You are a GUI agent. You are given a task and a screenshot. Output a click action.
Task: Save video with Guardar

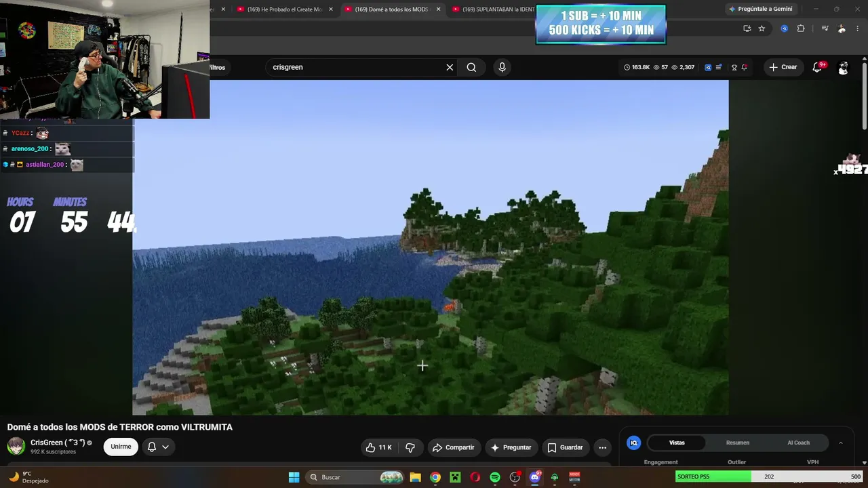tap(565, 447)
